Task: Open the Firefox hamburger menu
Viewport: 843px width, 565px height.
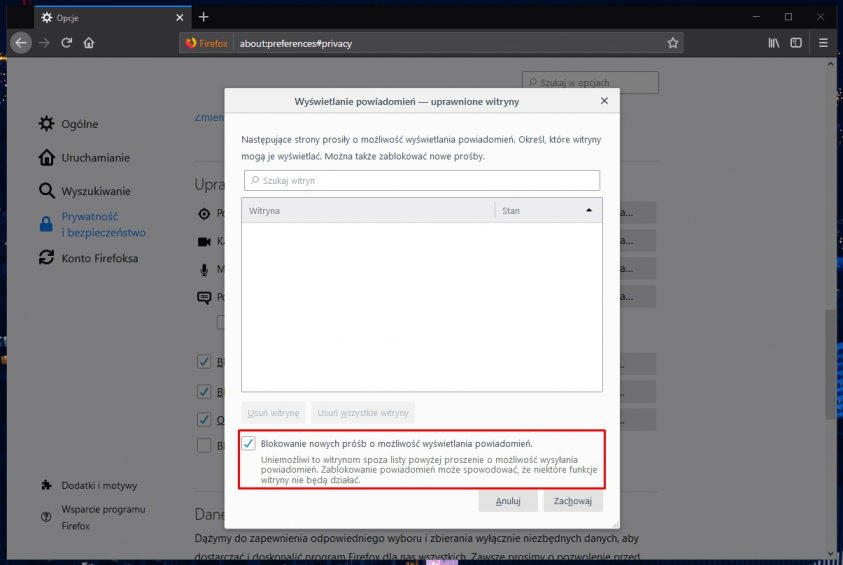Action: coord(823,43)
